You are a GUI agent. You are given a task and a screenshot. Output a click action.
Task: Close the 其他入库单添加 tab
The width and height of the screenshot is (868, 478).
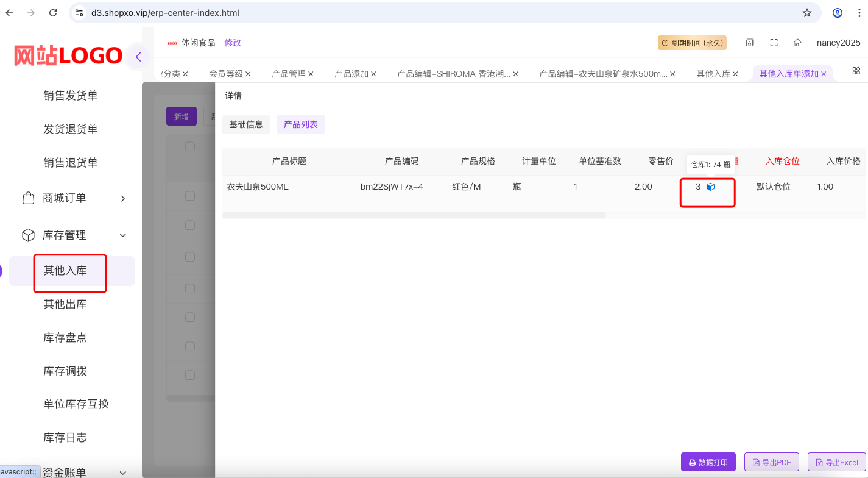coord(824,74)
